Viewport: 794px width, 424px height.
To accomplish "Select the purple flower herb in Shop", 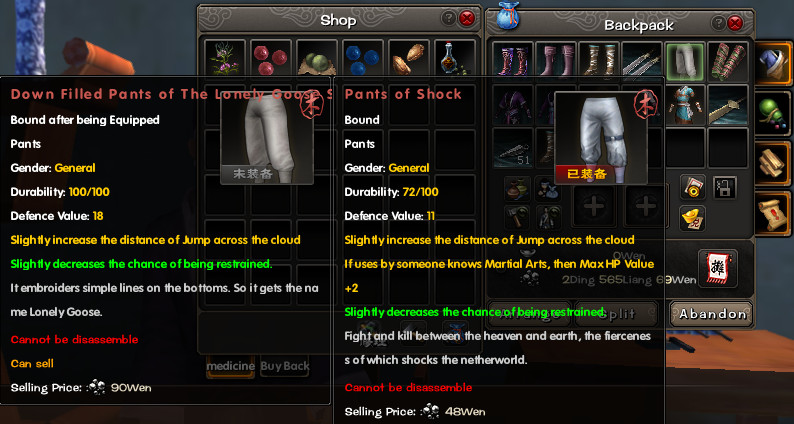I will click(x=225, y=58).
